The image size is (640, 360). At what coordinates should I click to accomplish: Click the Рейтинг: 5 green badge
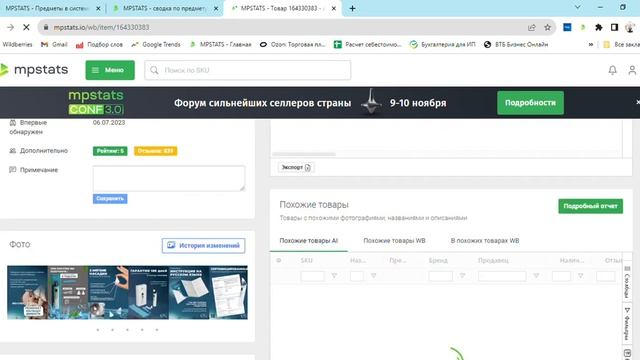tap(110, 151)
